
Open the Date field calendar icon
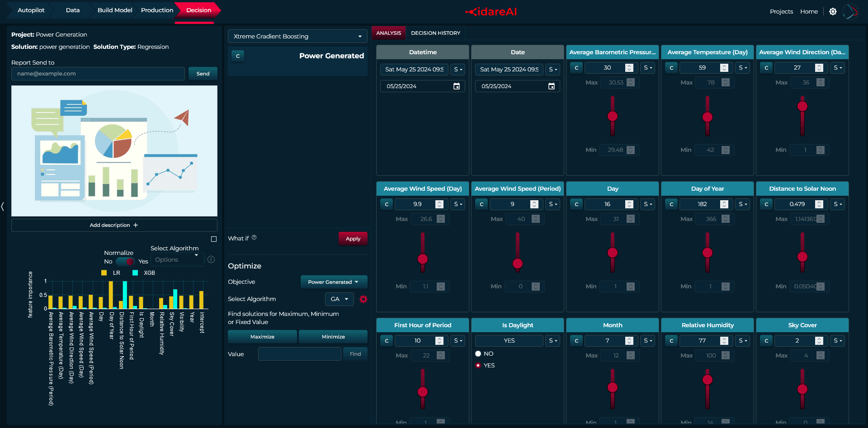[552, 86]
